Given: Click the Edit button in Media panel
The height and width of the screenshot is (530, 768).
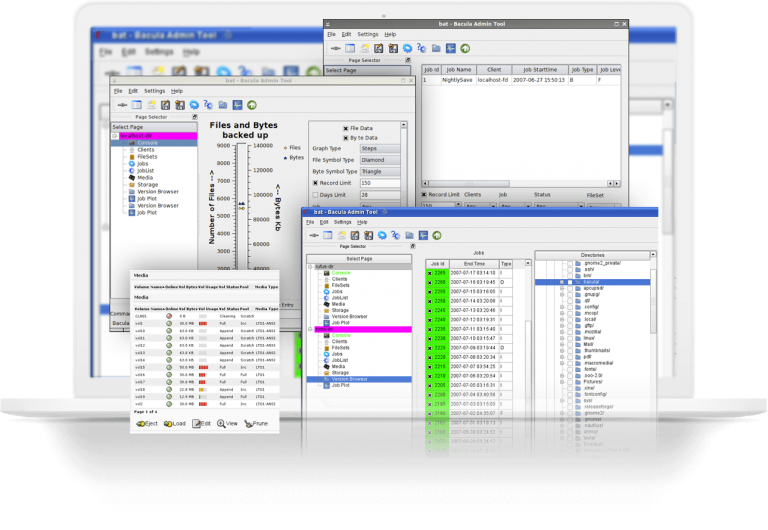Looking at the screenshot, I should tap(201, 424).
